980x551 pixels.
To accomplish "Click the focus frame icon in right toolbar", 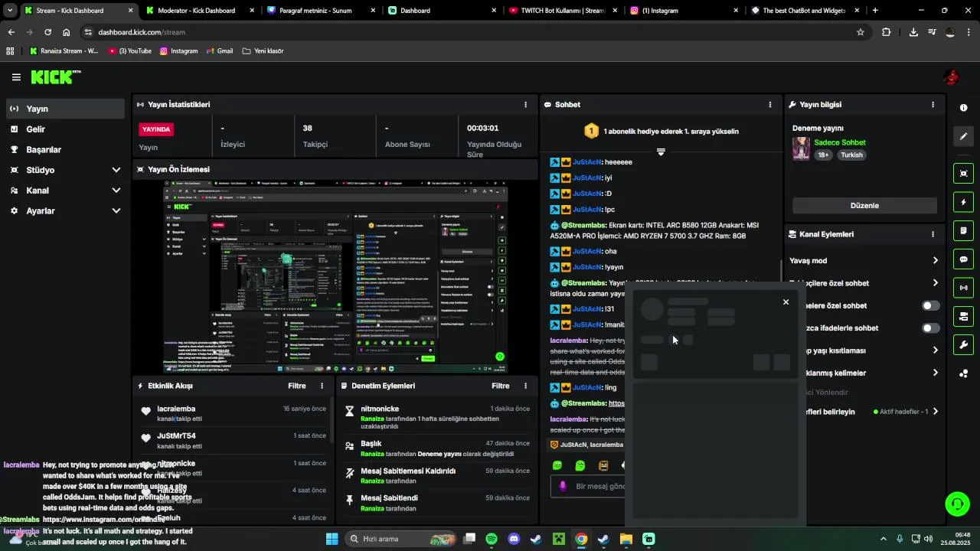I will (x=963, y=174).
